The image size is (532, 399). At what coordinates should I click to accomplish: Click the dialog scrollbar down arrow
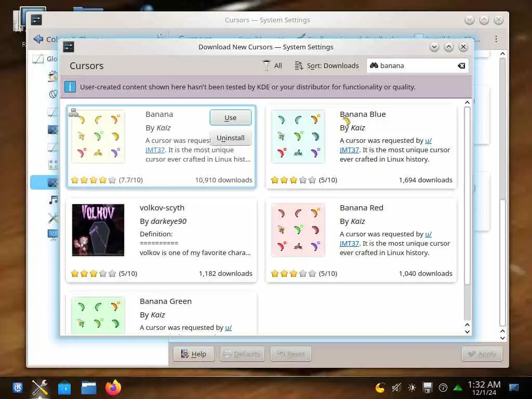[x=467, y=332]
